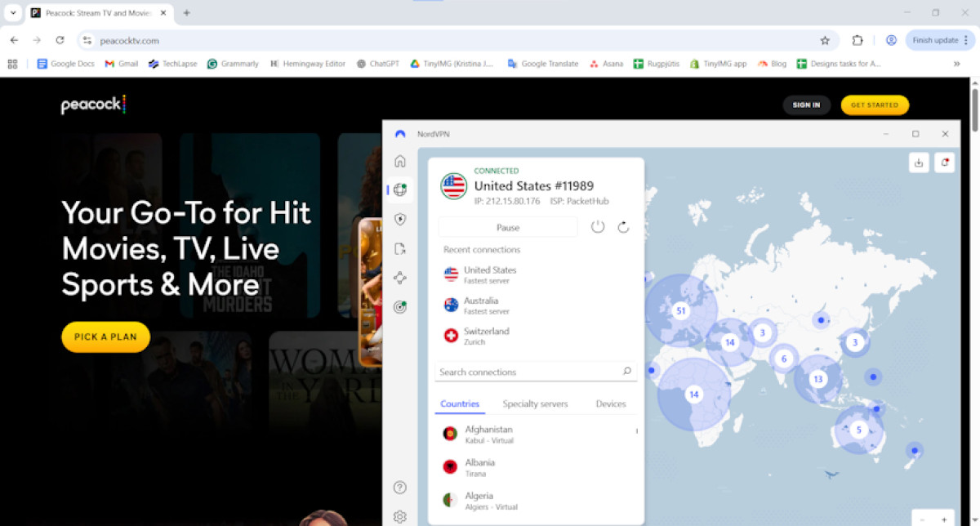Screen dimensions: 980x526
Task: Open the Meshnet icon in NordVPN sidebar
Action: click(x=400, y=279)
